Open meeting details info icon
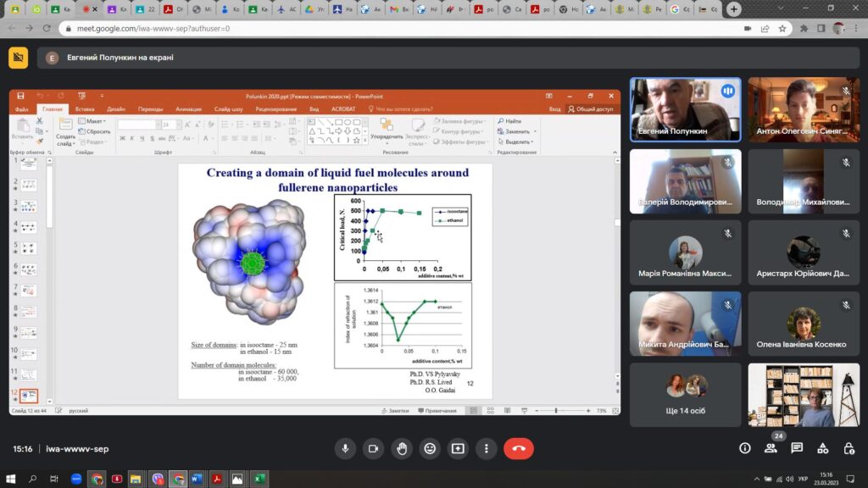The height and width of the screenshot is (488, 868). [745, 448]
